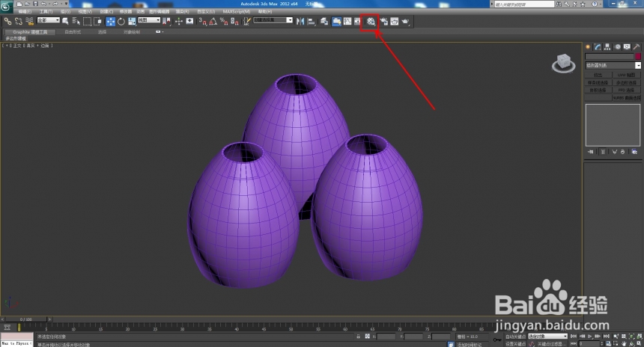Click the ViewCube in the viewport
Screen dimensions: 644x347
coord(563,63)
